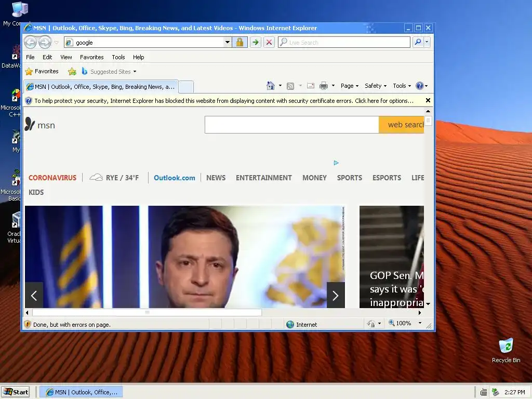Open the CORONAVIRUS link
Screen dimensions: 532x399
(x=52, y=178)
